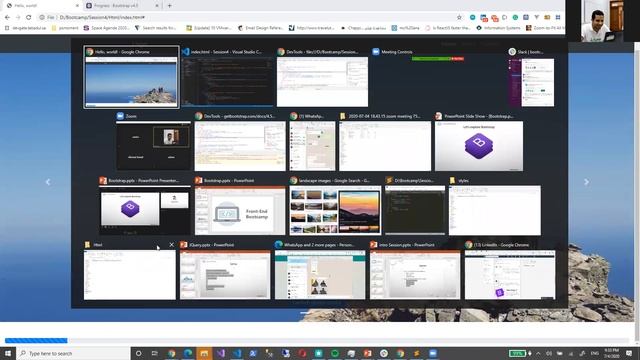Open the 2020-07-04 zoom meeting folder window
The image size is (640, 360).
[385, 142]
